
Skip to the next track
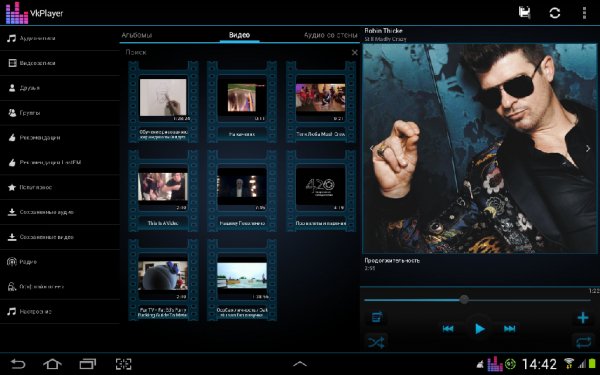click(x=510, y=329)
